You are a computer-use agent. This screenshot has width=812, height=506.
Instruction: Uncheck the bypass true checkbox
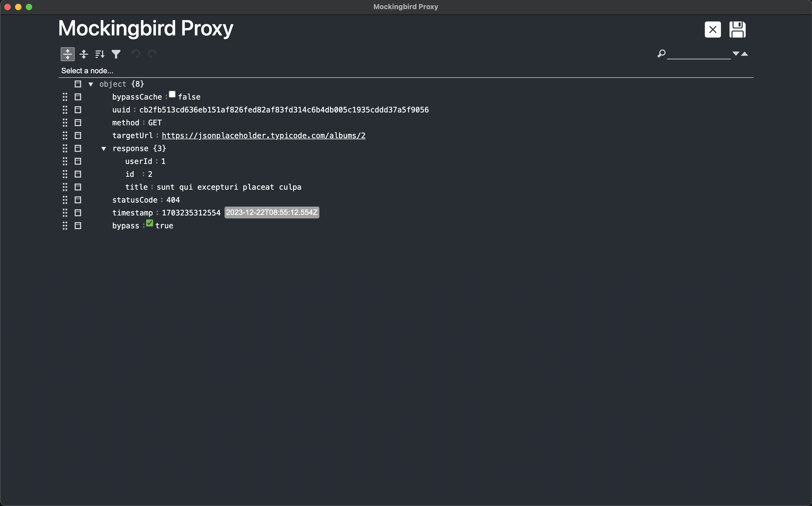tap(150, 223)
